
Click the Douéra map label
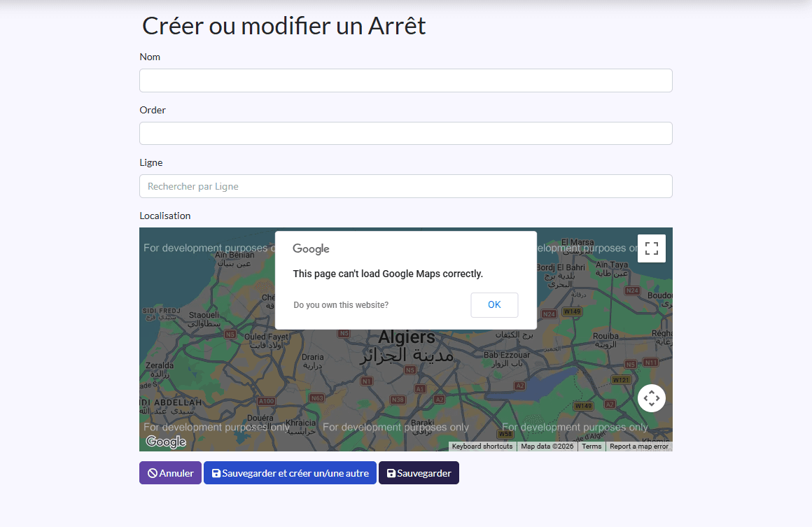[x=260, y=418]
